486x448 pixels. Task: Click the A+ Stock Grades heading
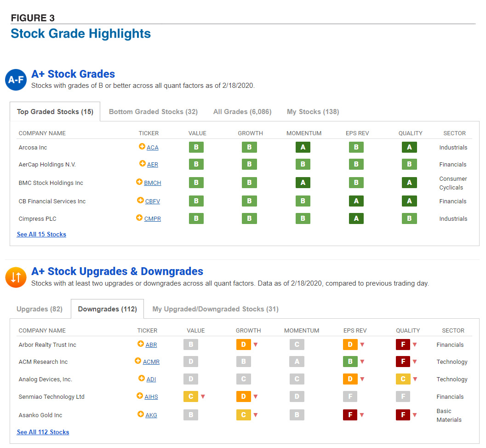coord(73,74)
